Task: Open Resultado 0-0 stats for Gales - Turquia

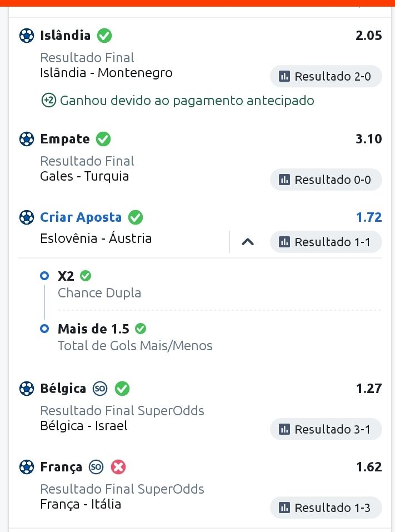Action: [x=326, y=180]
